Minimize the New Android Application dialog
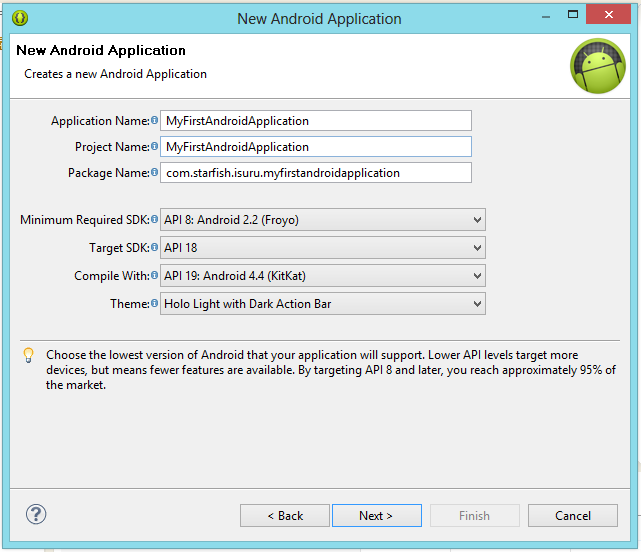Viewport: 641px width, 552px height. 546,16
